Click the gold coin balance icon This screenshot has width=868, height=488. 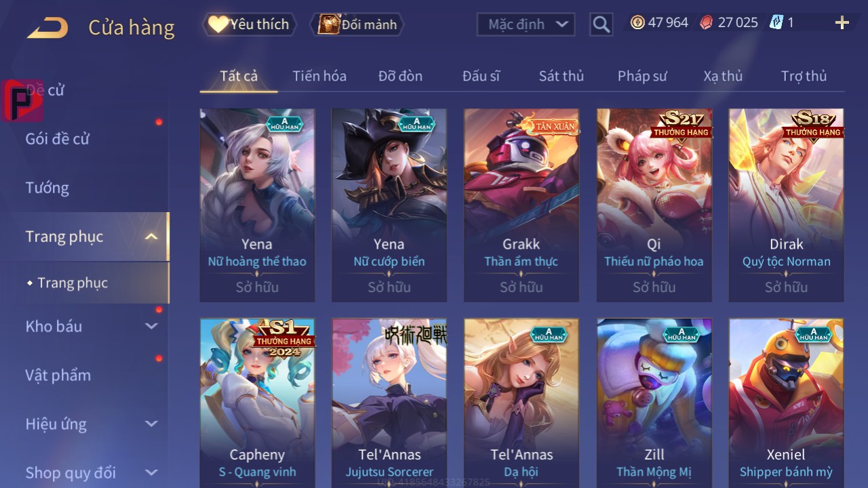637,22
